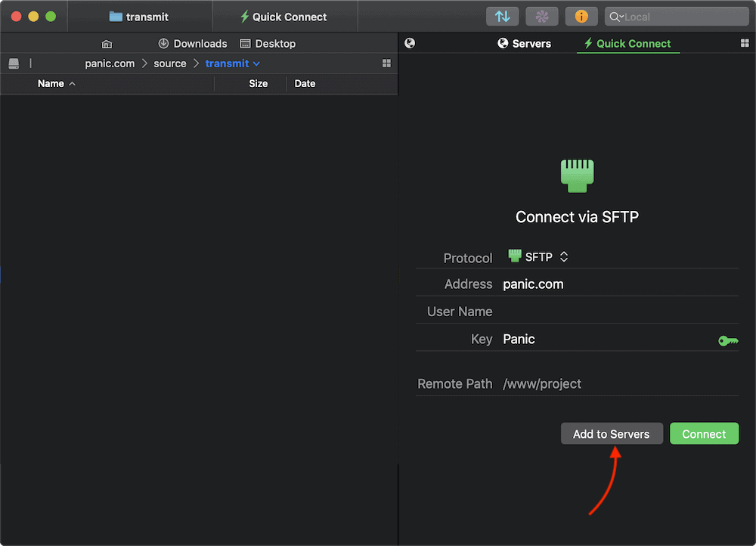Image resolution: width=756 pixels, height=546 pixels.
Task: Click the Address field containing panic.com
Action: coord(621,284)
